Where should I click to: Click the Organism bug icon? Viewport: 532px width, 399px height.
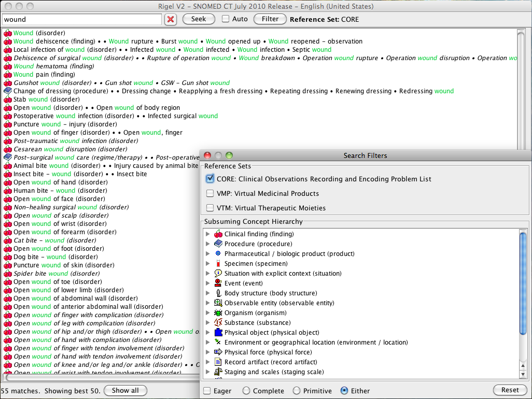click(x=218, y=312)
